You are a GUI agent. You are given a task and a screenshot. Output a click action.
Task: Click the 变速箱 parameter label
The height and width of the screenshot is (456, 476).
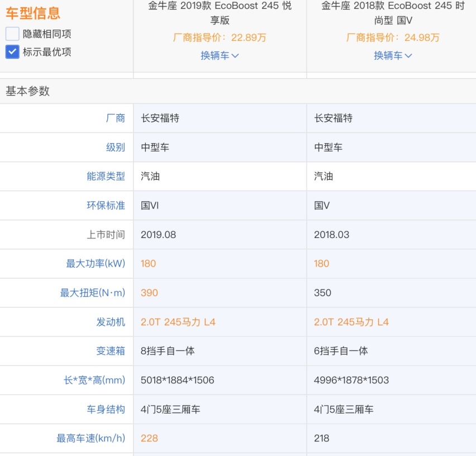pyautogui.click(x=111, y=351)
